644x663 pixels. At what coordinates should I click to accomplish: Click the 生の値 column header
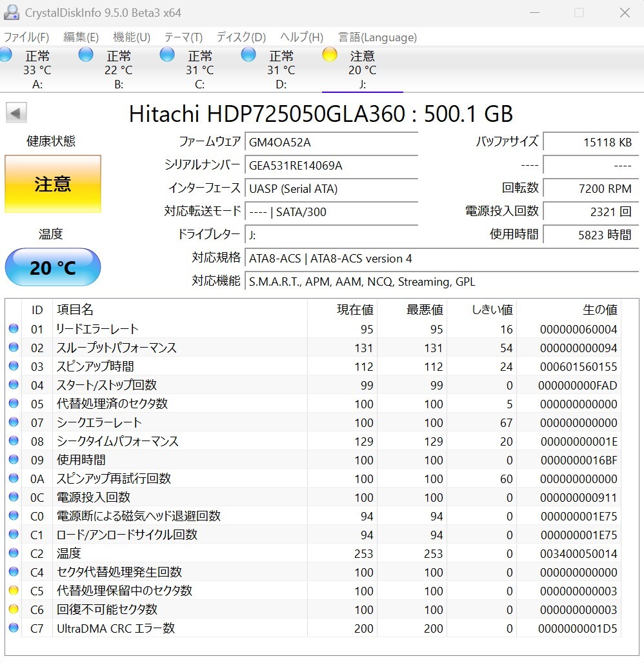569,310
